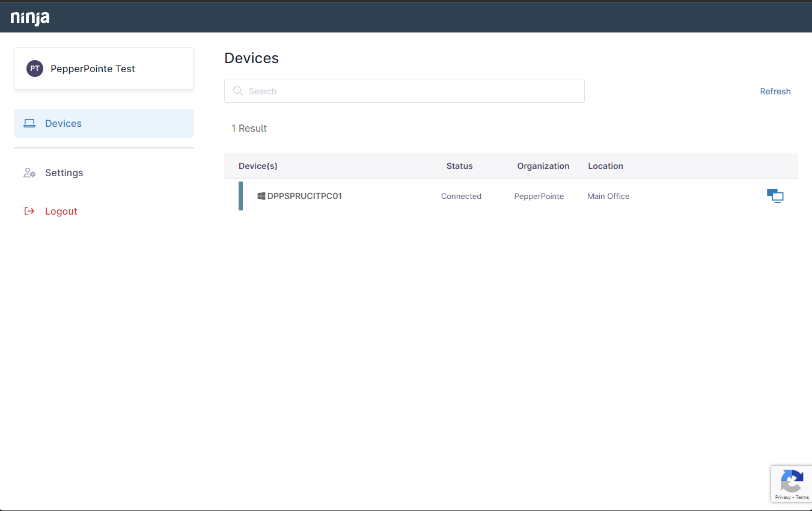Click the Windows logo next to DPPSPRUCITPC01
This screenshot has width=812, height=511.
(x=261, y=196)
